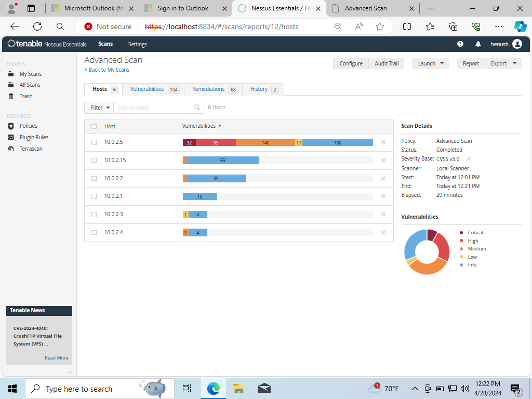Expand the Launch dropdown
The image size is (532, 399).
point(430,63)
